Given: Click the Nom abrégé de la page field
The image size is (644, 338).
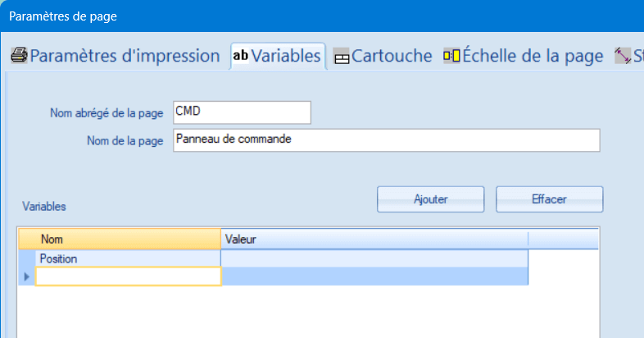Looking at the screenshot, I should click(243, 112).
